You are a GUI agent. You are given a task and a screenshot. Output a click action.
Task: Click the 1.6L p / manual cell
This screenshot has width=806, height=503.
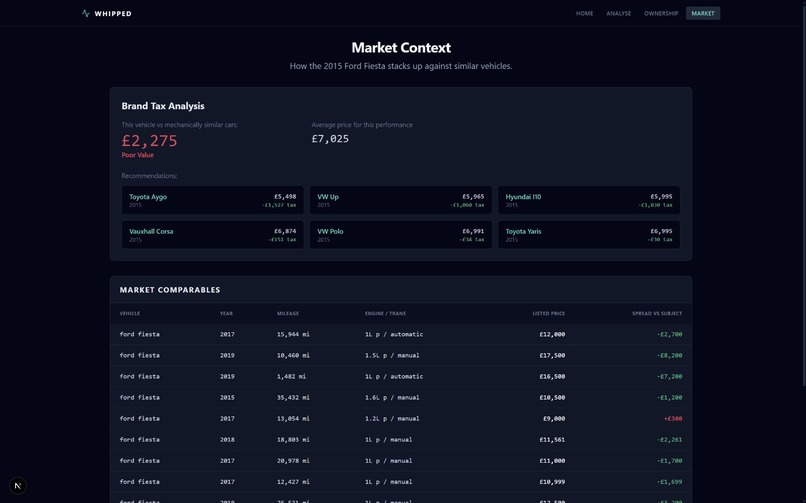pyautogui.click(x=392, y=398)
